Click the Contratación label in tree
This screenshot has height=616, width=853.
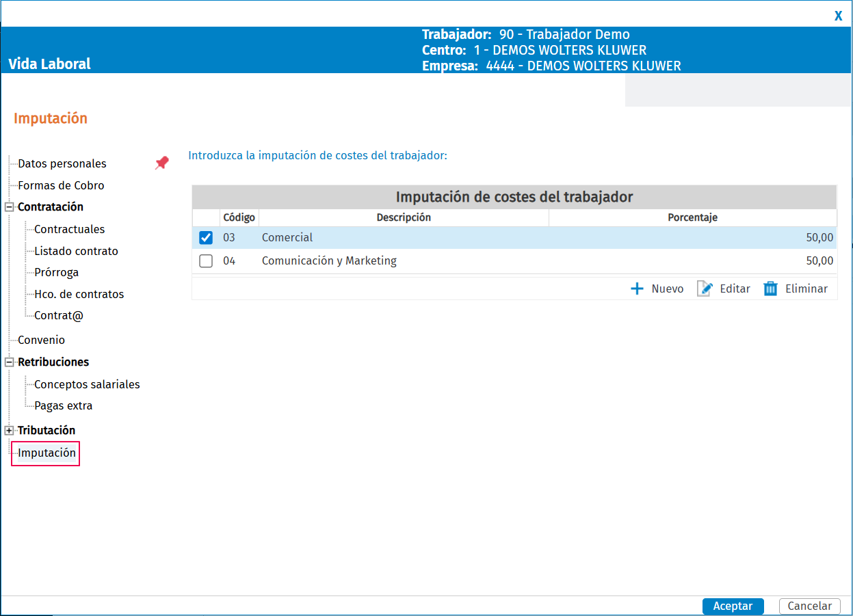tap(51, 206)
